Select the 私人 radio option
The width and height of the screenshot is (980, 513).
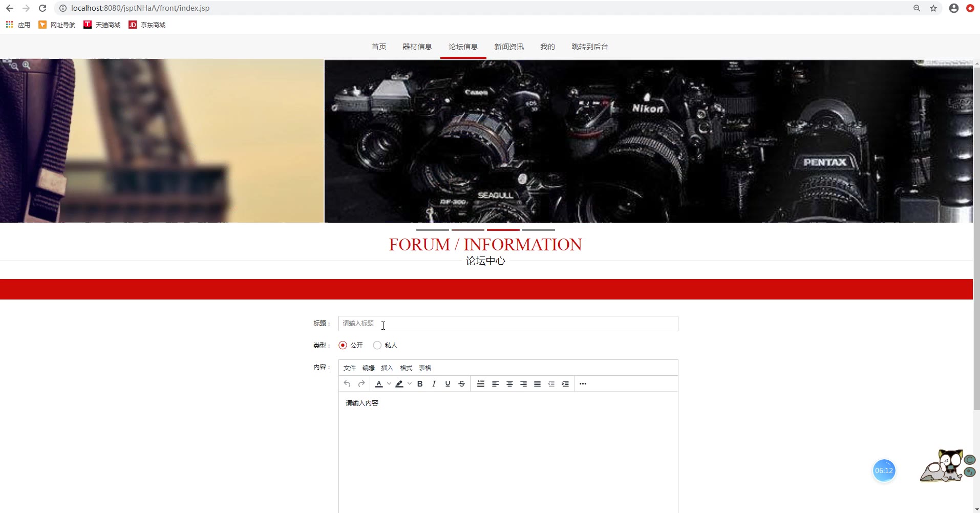pyautogui.click(x=377, y=345)
